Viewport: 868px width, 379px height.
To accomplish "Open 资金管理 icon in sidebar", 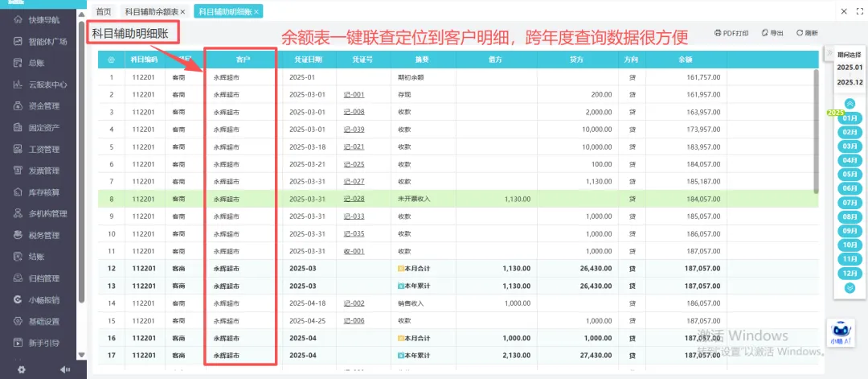I will (x=18, y=106).
